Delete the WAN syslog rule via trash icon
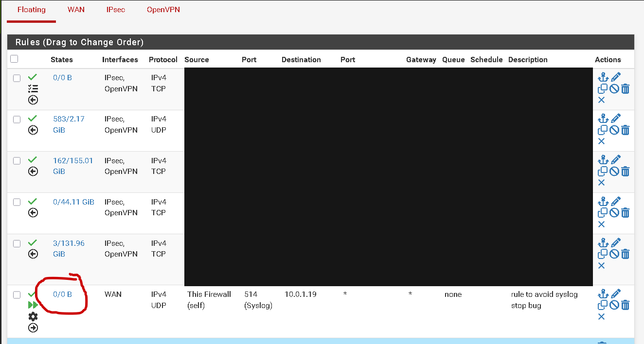Viewport: 644px width, 344px height. pos(626,305)
